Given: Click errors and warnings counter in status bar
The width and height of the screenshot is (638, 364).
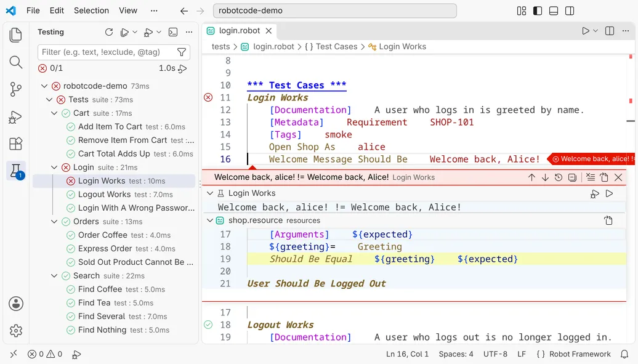Looking at the screenshot, I should (45, 354).
